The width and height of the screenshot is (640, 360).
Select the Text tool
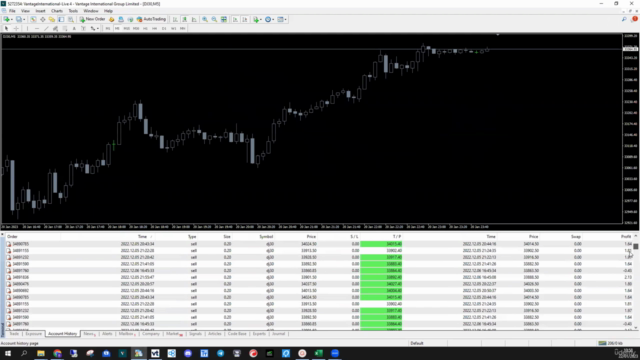tap(74, 28)
